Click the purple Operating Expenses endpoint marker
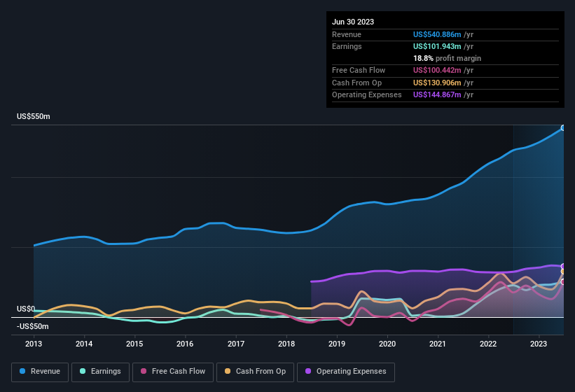 563,267
